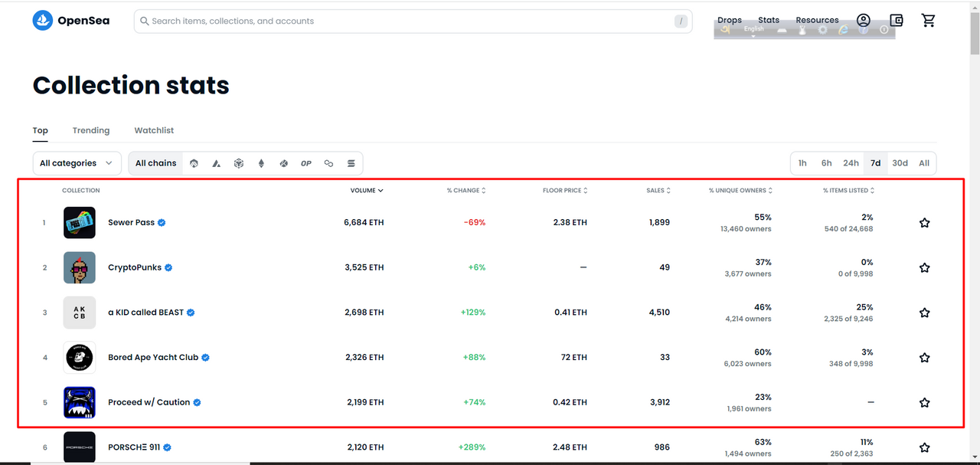Switch to the Watchlist tab
Viewport: 980px width, 465px height.
coord(154,131)
